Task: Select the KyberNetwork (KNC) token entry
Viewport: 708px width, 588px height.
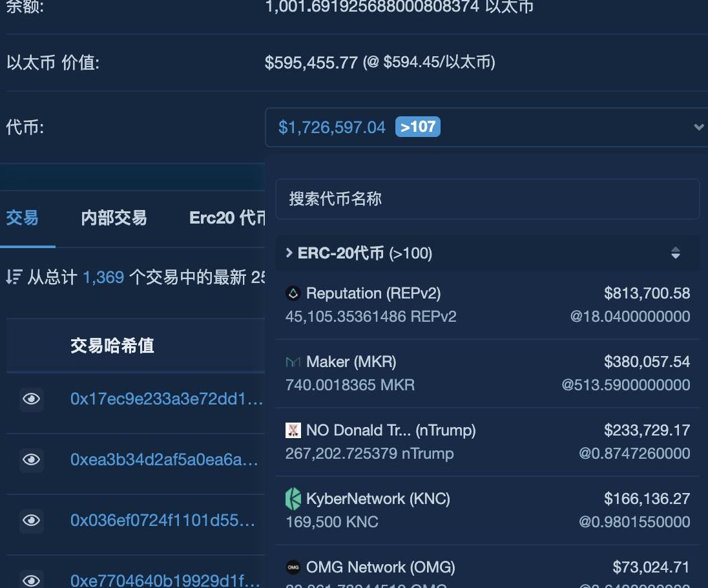Action: [488, 510]
